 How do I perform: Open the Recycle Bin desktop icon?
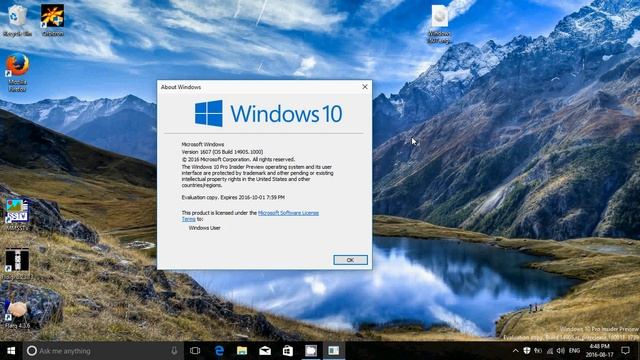coord(17,20)
